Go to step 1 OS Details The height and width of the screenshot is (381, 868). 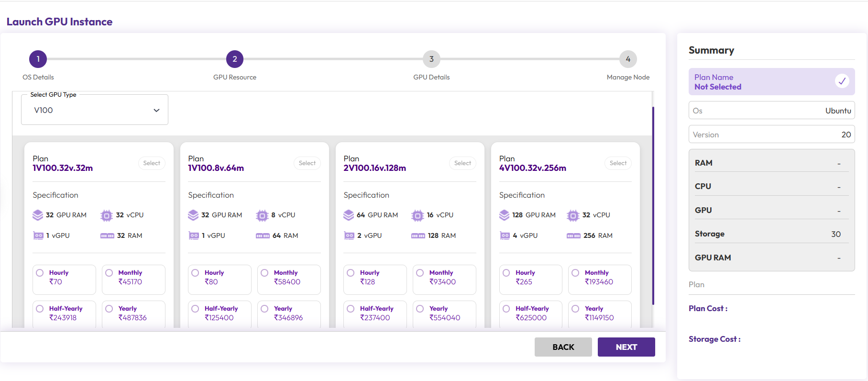tap(38, 59)
